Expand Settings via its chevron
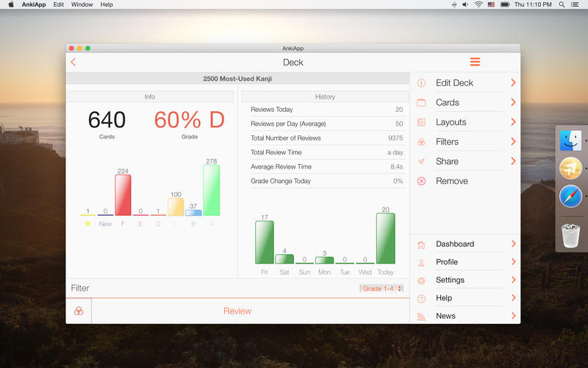Screen dimensions: 588x368 pos(513,280)
